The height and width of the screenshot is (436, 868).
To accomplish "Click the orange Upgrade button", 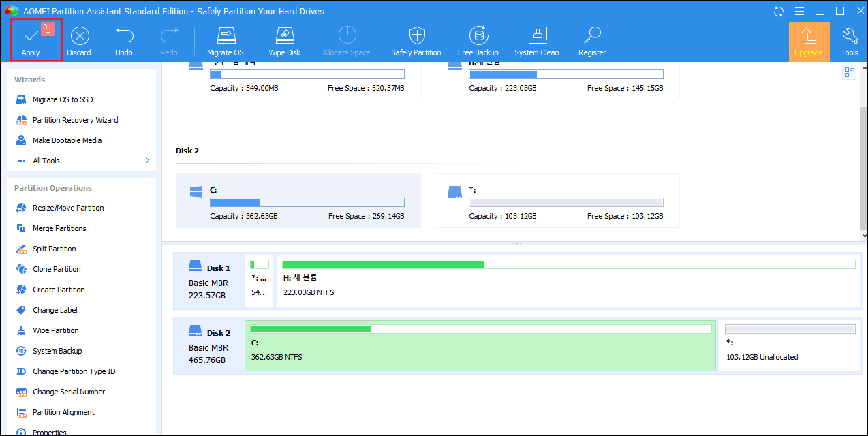I will (809, 42).
